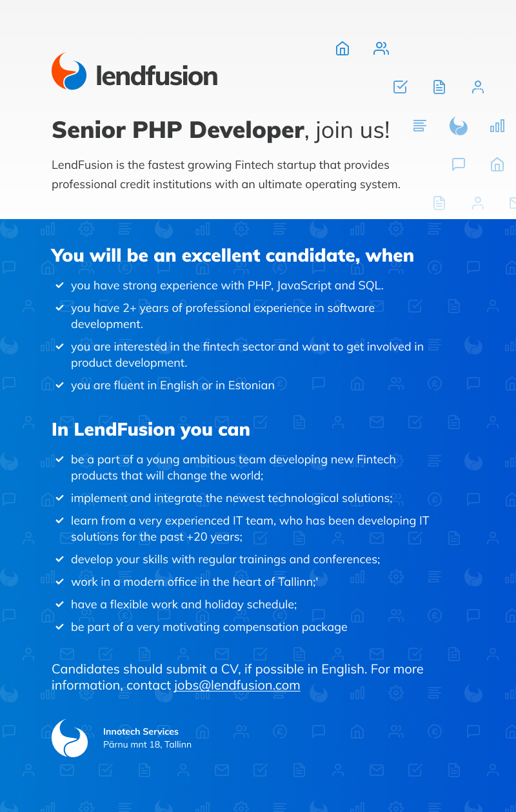Open the jobs@lendfusion.com email link
The width and height of the screenshot is (516, 812).
pos(237,685)
